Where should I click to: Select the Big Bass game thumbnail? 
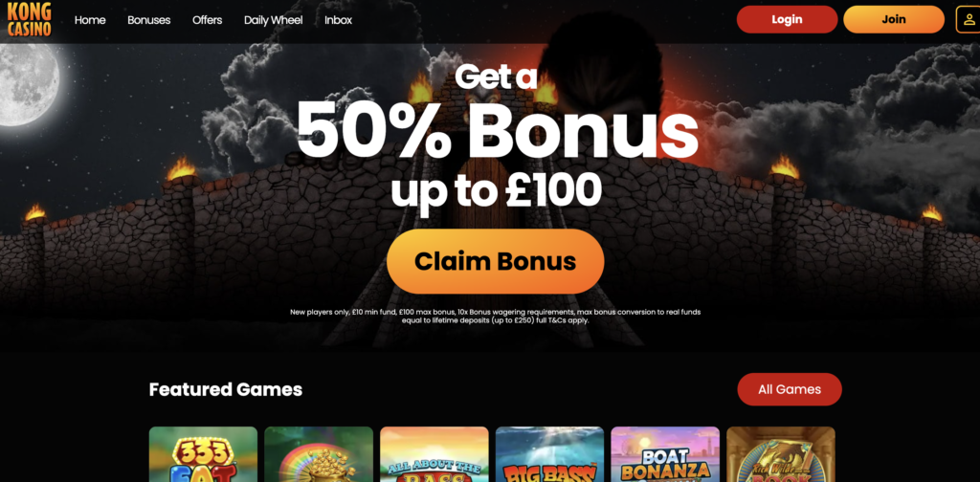point(549,454)
